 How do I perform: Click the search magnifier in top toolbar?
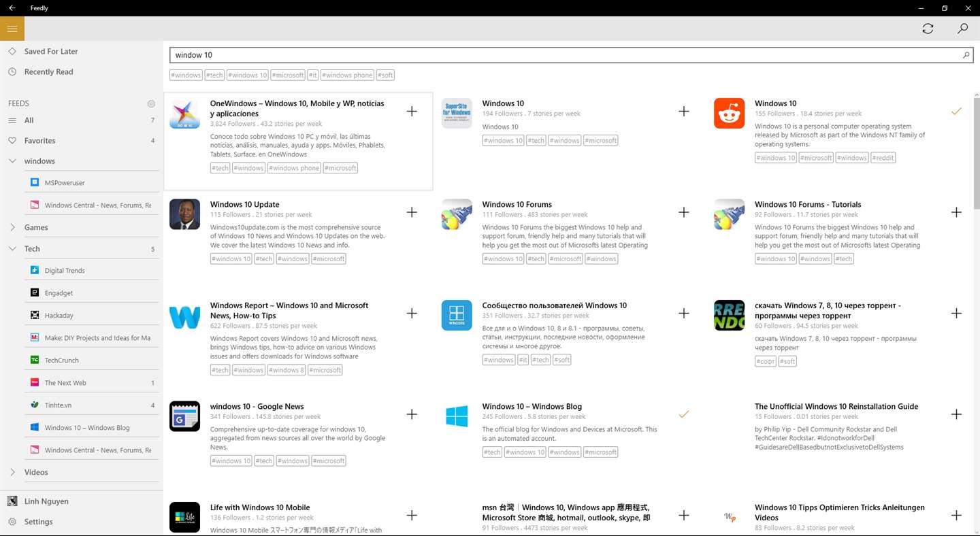[962, 29]
